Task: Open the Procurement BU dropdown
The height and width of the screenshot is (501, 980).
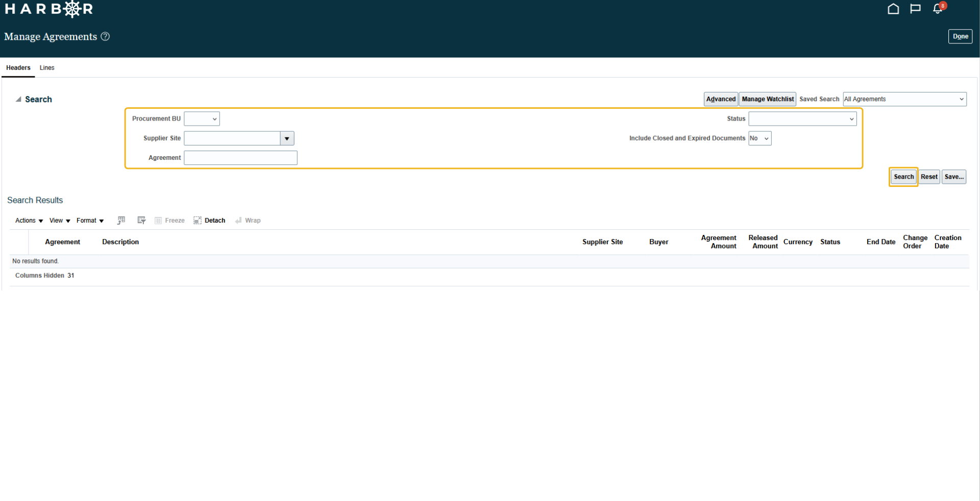Action: (x=202, y=118)
